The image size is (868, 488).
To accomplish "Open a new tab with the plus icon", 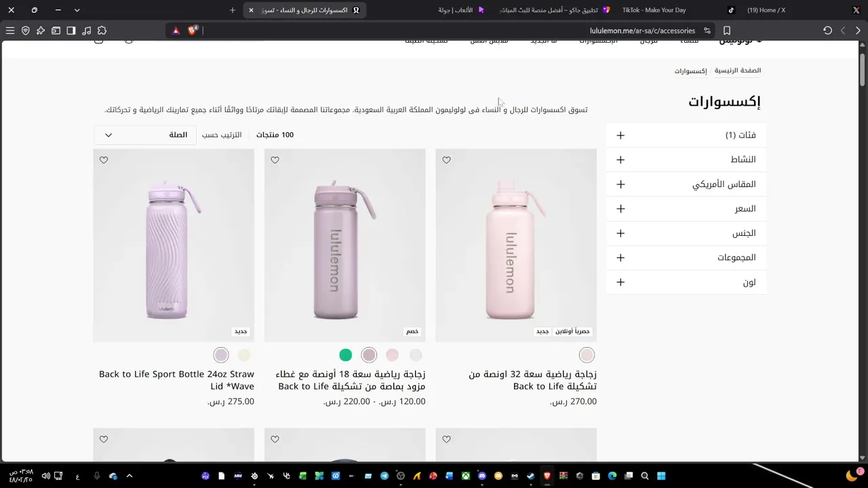I will (232, 10).
